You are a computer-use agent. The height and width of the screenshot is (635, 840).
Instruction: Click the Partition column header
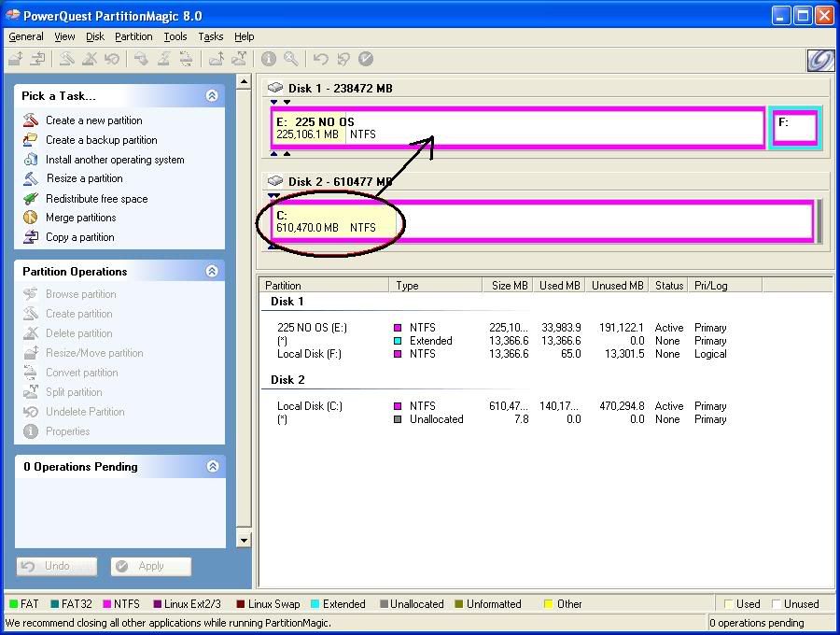(x=325, y=285)
